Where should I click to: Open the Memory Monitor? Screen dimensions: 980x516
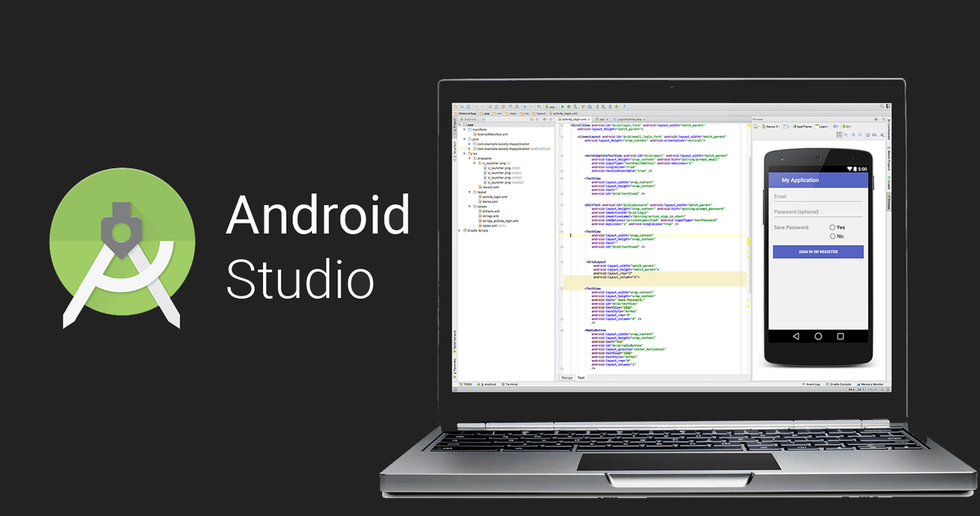point(871,385)
